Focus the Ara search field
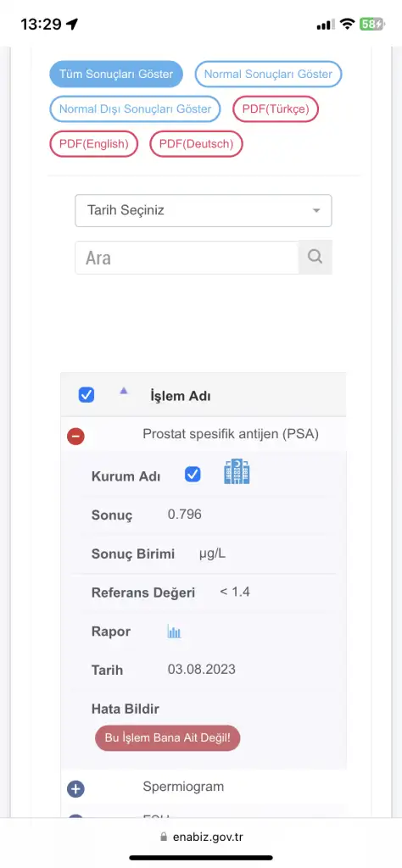 pyautogui.click(x=187, y=258)
